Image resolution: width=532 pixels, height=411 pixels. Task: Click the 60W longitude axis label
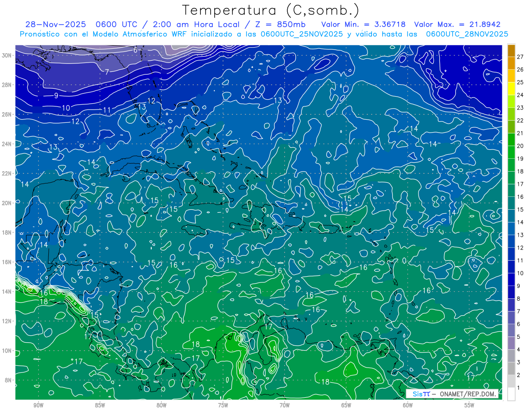point(408,405)
